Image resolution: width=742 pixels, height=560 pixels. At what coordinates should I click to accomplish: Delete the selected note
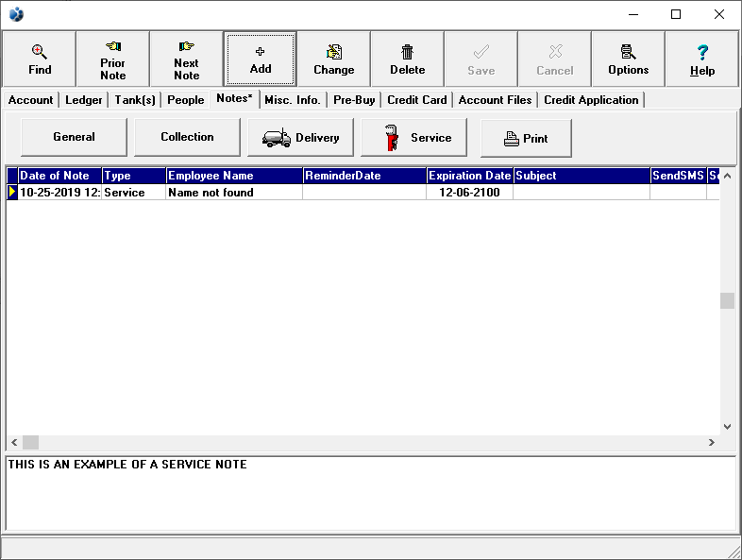tap(407, 59)
